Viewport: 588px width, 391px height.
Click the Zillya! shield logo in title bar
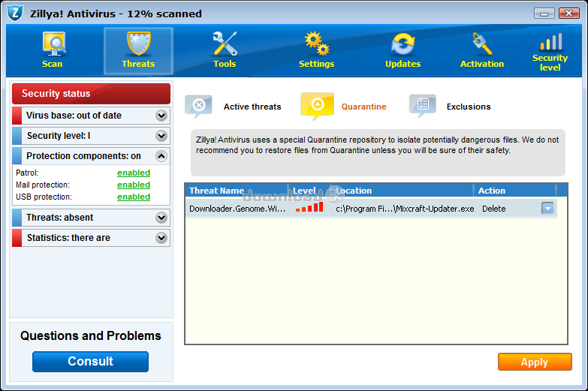tap(15, 13)
